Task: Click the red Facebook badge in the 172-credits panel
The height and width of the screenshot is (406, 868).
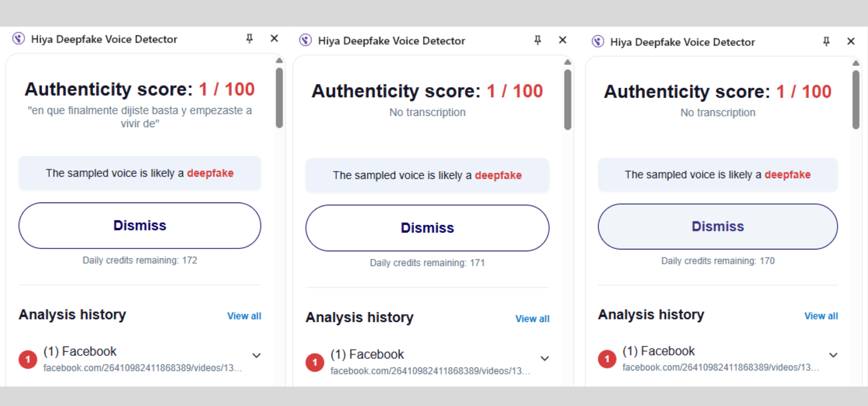Action: tap(28, 360)
